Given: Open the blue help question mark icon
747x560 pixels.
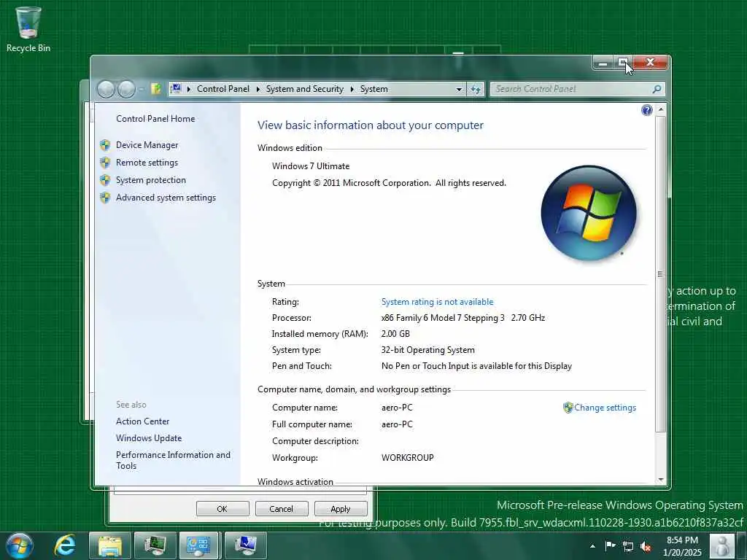Looking at the screenshot, I should [646, 111].
